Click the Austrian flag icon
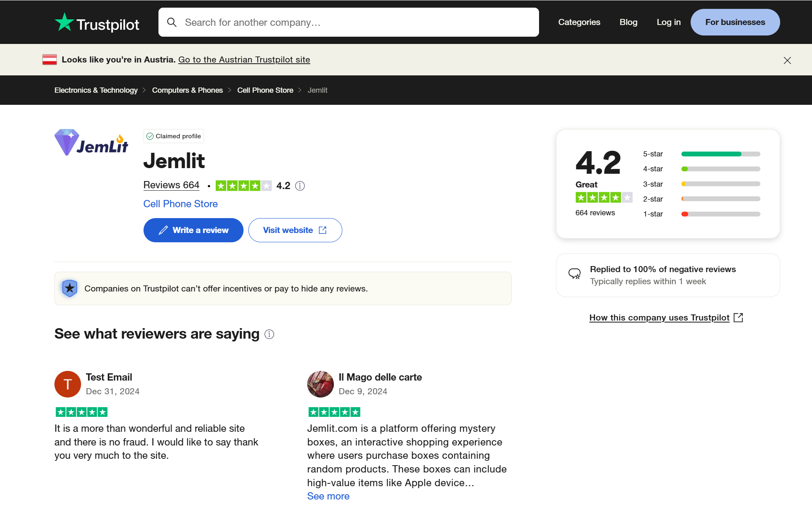Screen dimensions: 812x514 coord(50,60)
